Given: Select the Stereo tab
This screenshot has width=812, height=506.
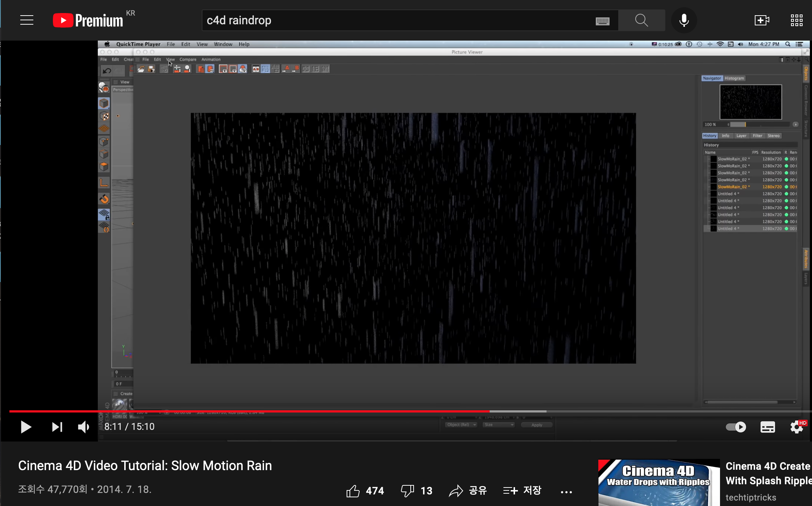Looking at the screenshot, I should coord(773,136).
